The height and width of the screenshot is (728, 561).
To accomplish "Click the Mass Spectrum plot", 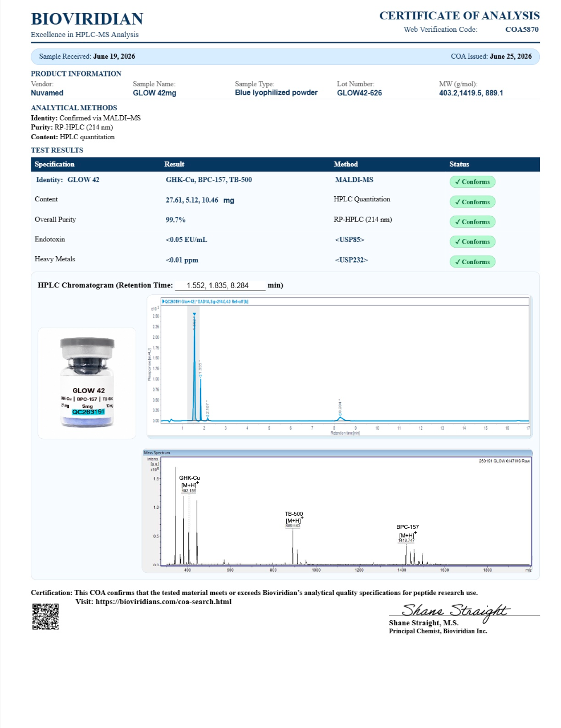I will point(337,511).
